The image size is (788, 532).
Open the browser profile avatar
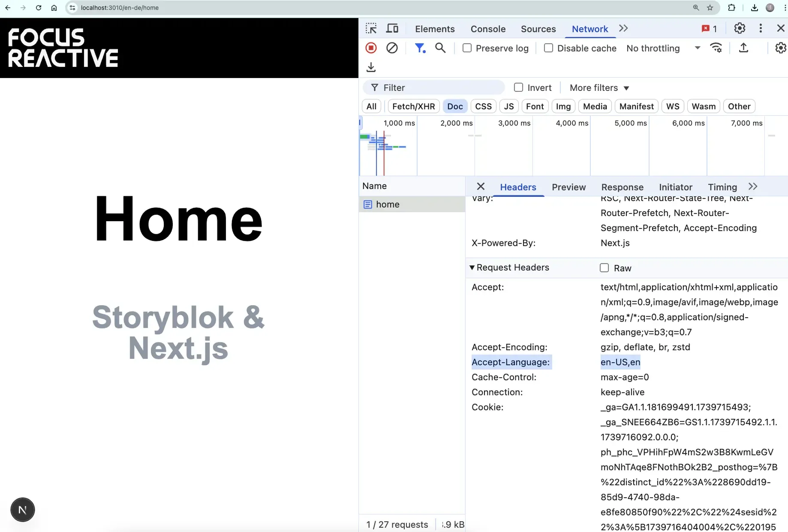pyautogui.click(x=770, y=8)
